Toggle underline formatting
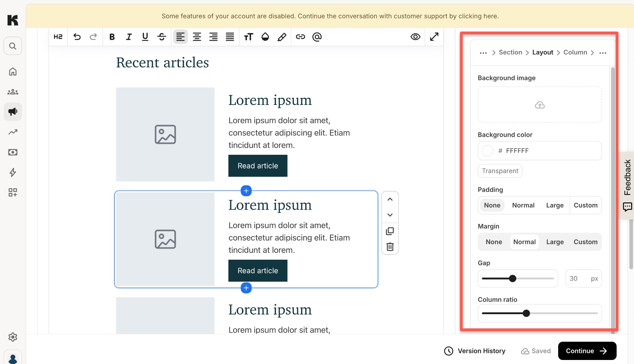Image resolution: width=634 pixels, height=364 pixels. [x=145, y=37]
